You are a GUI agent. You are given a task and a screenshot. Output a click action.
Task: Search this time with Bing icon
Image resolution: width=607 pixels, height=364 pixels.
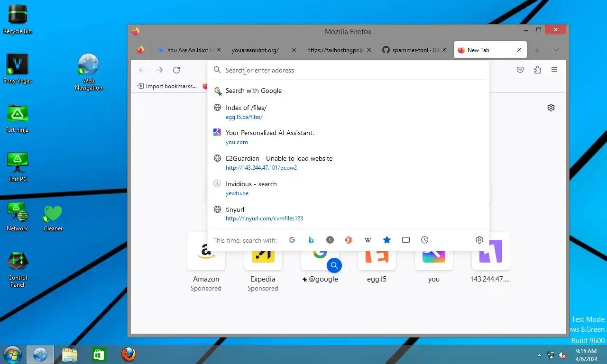[311, 240]
